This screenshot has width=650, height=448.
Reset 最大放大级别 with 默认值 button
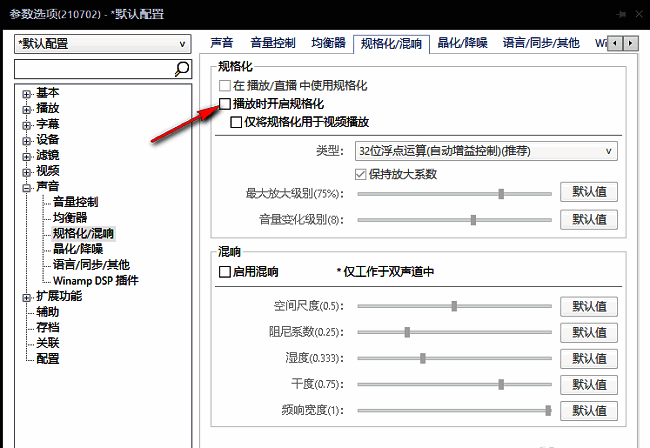coord(588,193)
